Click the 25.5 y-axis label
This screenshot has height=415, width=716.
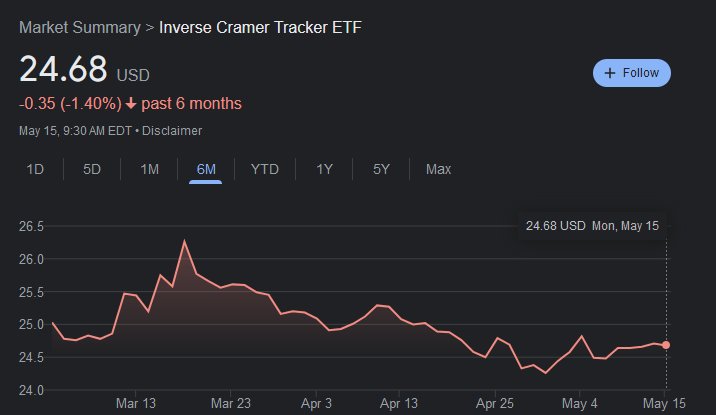click(31, 292)
